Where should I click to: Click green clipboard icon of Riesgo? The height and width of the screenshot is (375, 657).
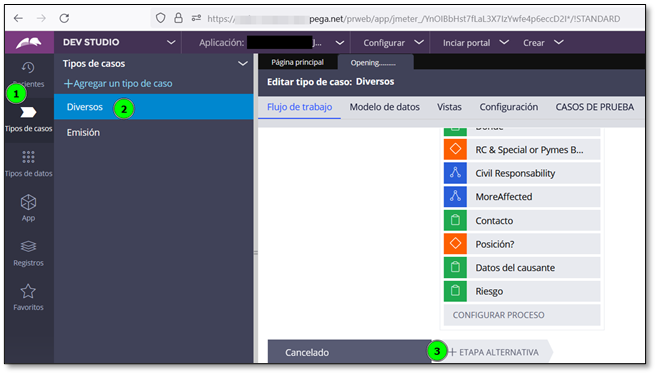point(455,291)
